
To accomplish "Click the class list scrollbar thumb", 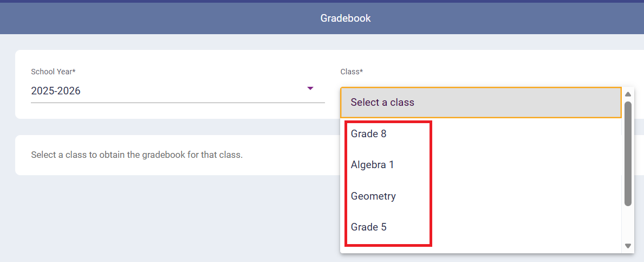I will [628, 154].
